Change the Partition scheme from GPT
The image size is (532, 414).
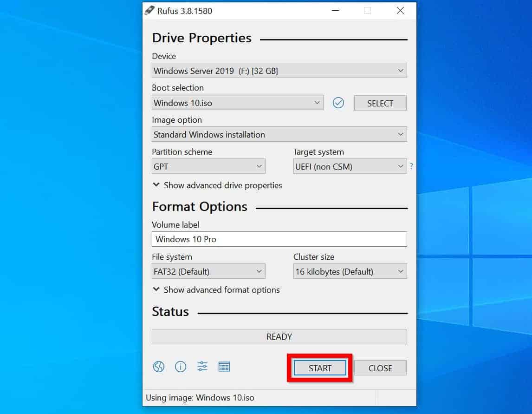259,166
